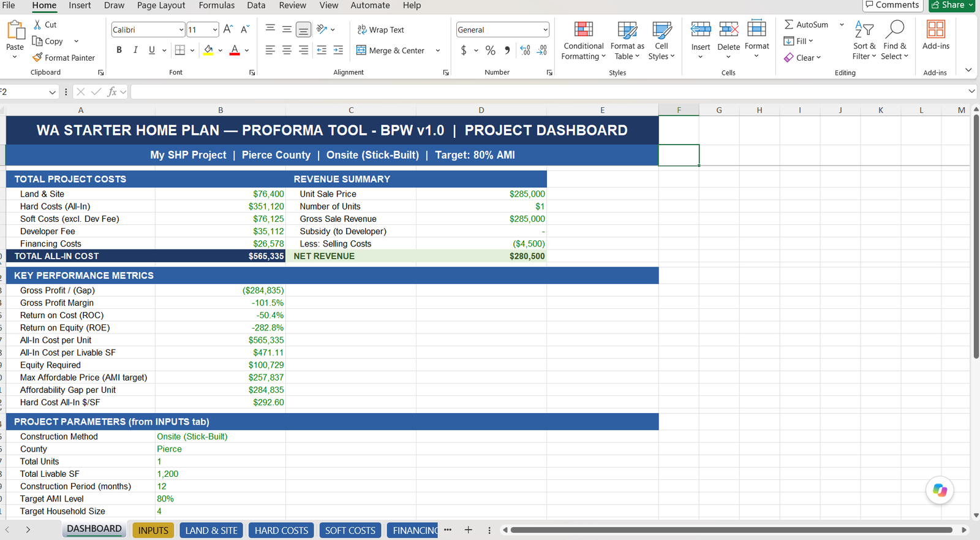Click Increase Decimal icon
Screen dimensions: 980x540
coord(526,50)
